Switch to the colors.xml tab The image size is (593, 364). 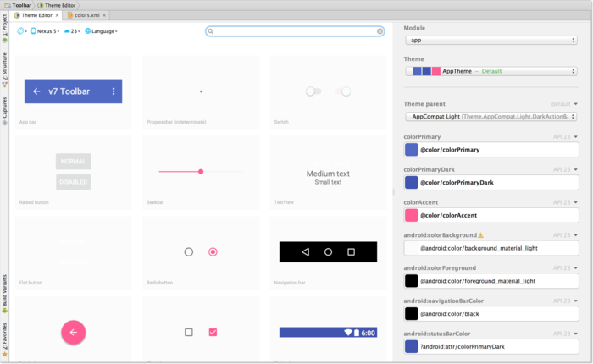pyautogui.click(x=87, y=15)
